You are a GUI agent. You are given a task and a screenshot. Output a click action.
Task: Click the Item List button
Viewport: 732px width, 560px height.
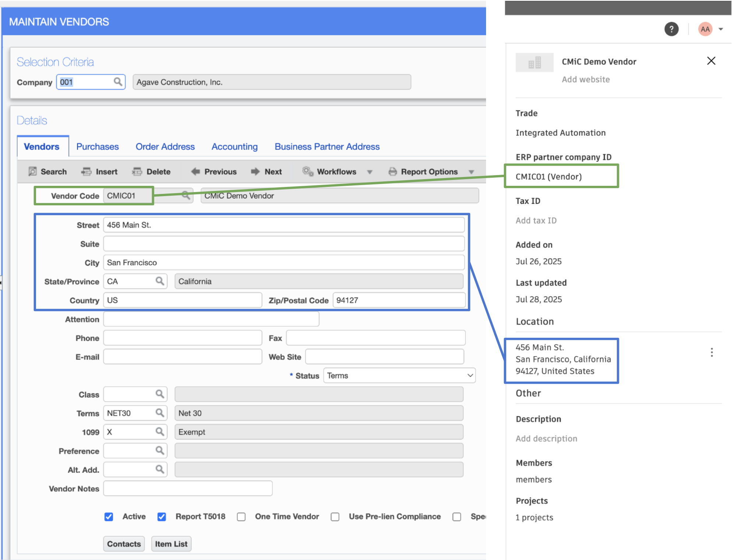coord(171,543)
